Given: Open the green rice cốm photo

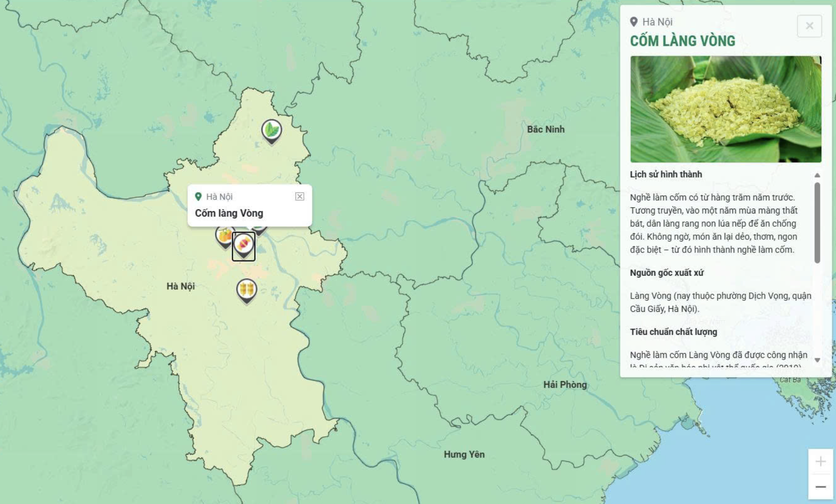Looking at the screenshot, I should pyautogui.click(x=726, y=109).
